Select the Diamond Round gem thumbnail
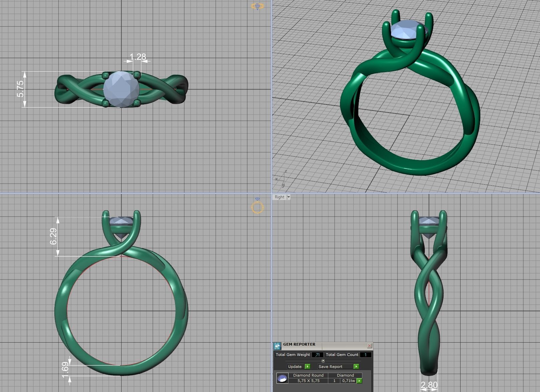This screenshot has height=392, width=540. point(283,378)
